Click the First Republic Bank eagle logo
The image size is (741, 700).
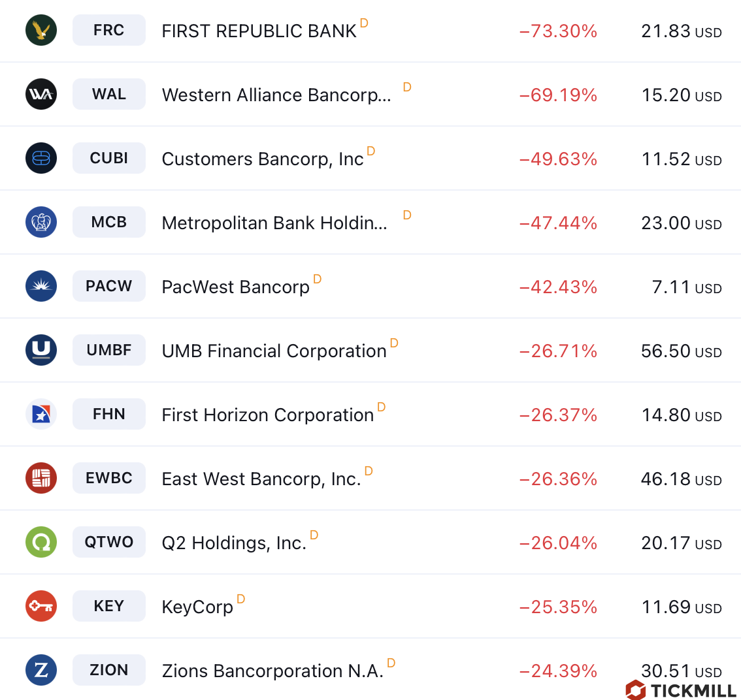tap(41, 31)
